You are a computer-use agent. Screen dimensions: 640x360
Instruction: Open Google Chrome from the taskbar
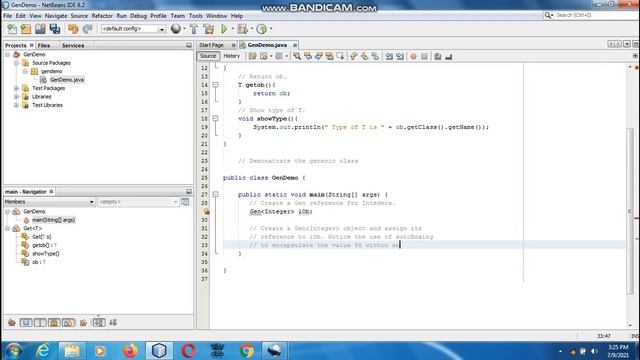tap(247, 351)
